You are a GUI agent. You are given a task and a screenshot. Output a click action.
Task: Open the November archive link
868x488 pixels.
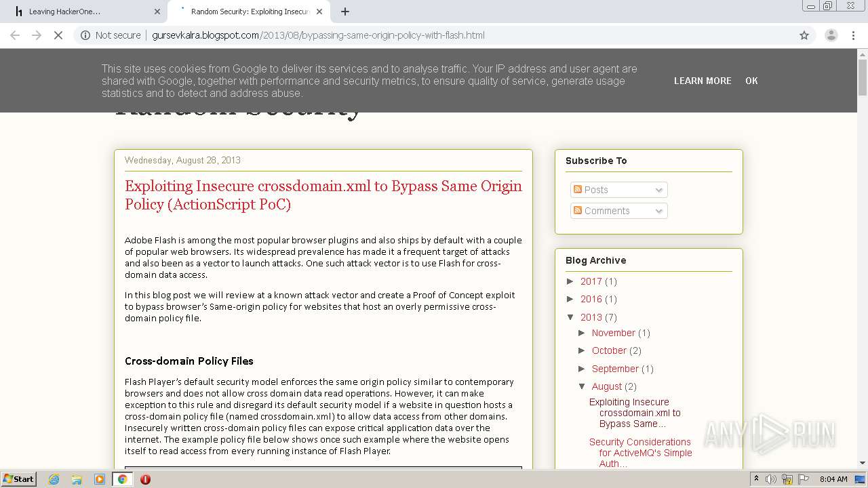tap(613, 333)
